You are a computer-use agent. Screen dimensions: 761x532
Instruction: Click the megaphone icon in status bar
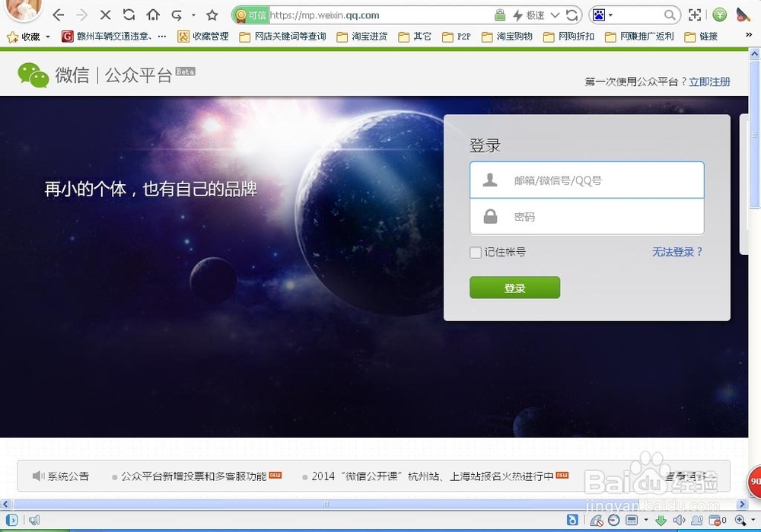34,521
